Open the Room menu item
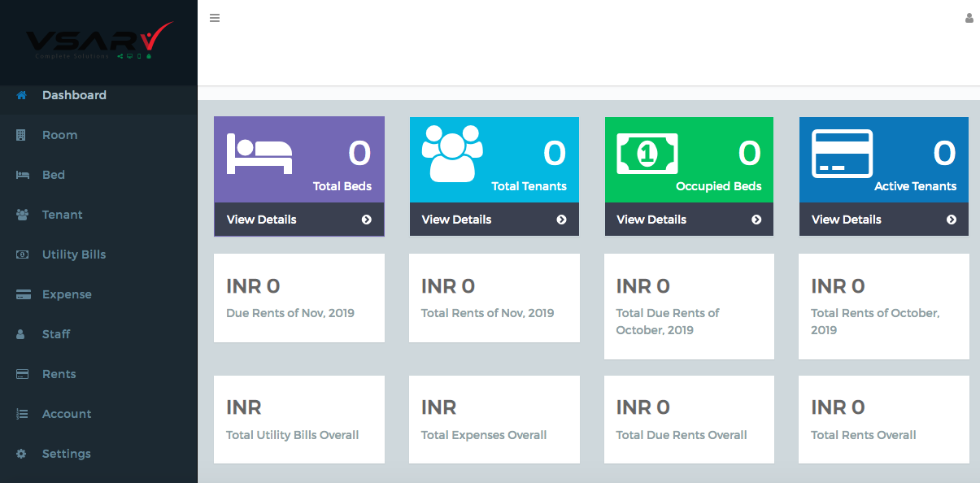Screen dimensions: 980x483 (59, 135)
